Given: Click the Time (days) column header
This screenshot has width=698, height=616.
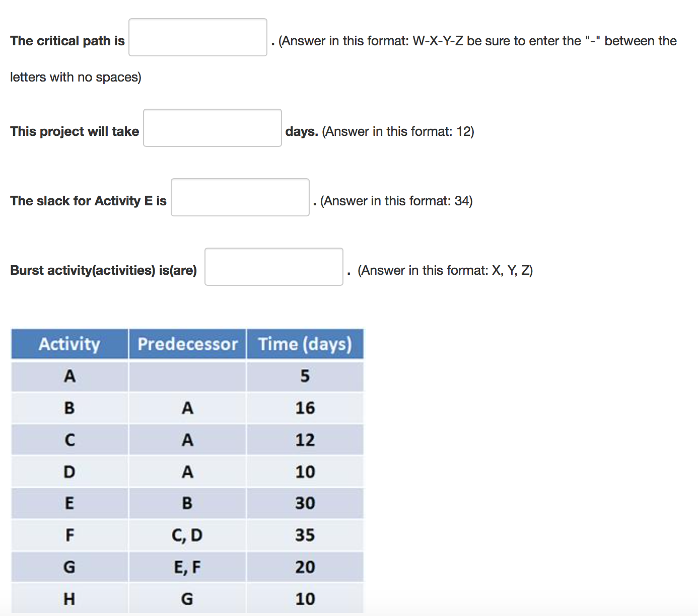Looking at the screenshot, I should (305, 344).
